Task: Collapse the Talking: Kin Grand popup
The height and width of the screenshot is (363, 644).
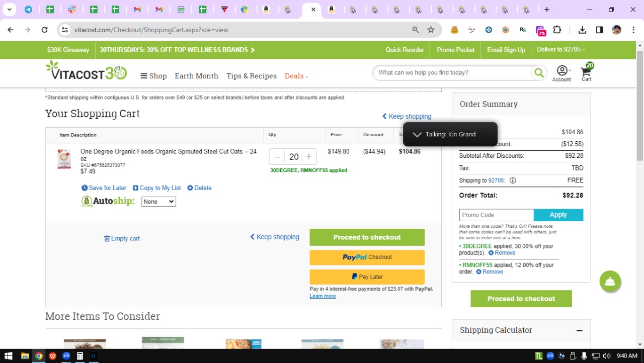Action: 417,135
